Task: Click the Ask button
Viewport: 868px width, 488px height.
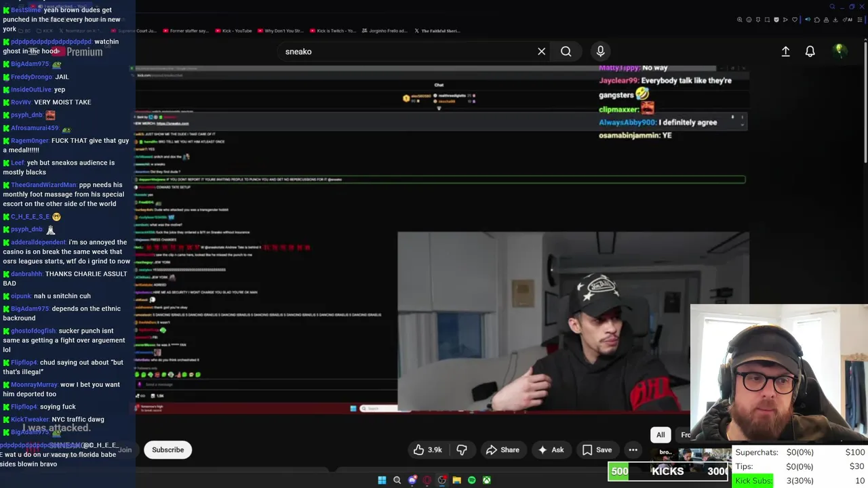Action: click(x=551, y=450)
